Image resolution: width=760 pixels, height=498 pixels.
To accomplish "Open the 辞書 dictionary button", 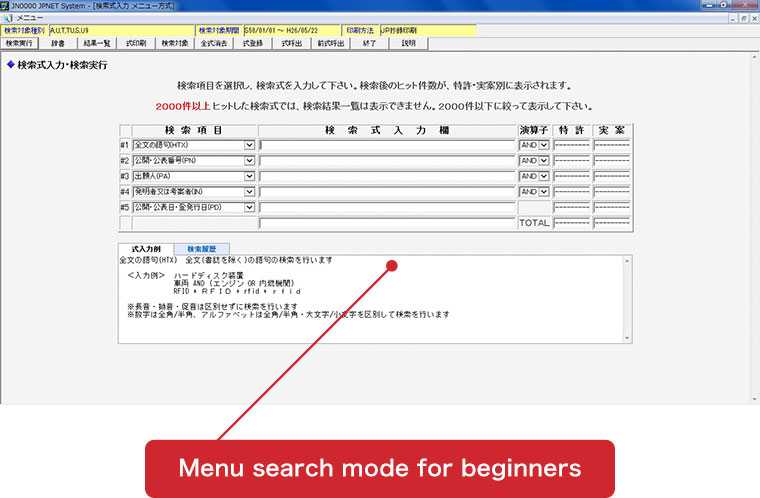I will coord(62,44).
